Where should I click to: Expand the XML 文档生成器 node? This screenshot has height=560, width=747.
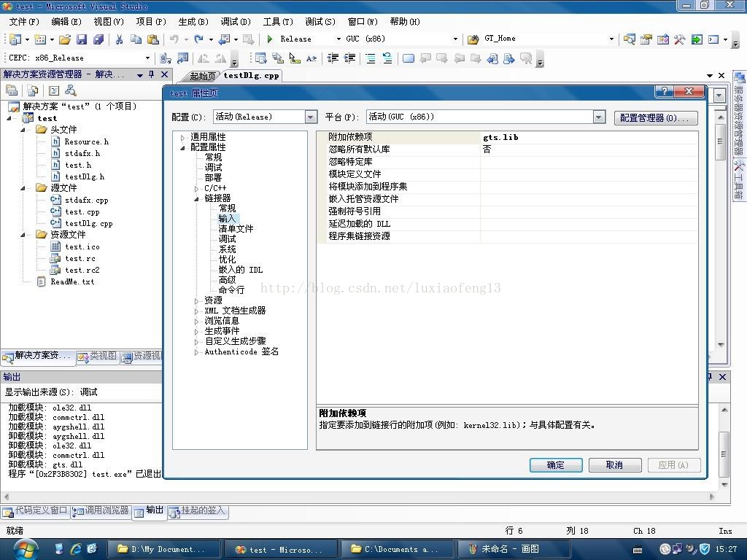click(x=196, y=311)
